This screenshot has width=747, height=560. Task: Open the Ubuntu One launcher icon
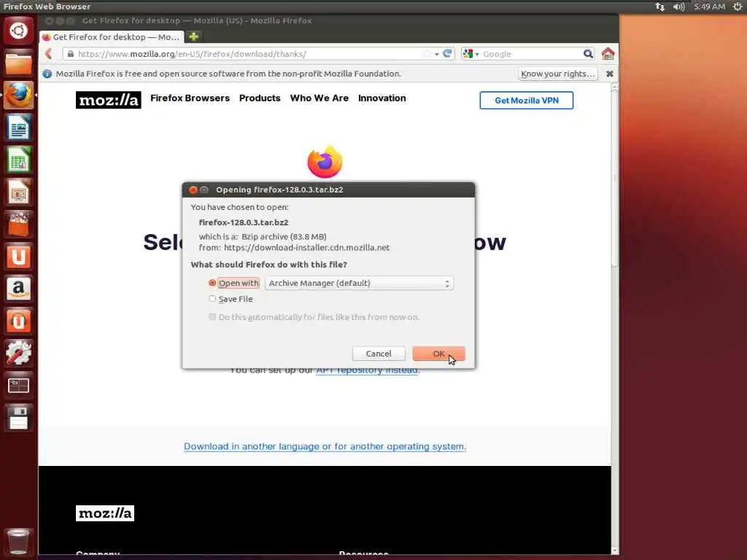[18, 257]
